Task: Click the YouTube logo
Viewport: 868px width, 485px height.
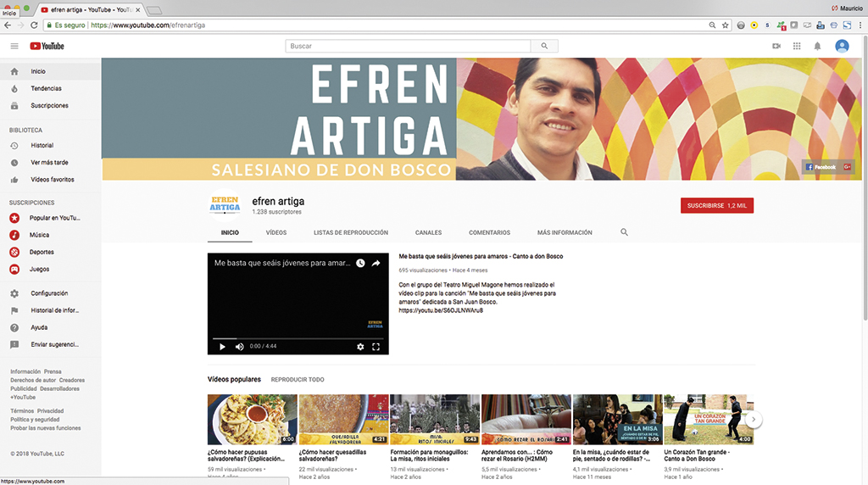Action: point(47,46)
